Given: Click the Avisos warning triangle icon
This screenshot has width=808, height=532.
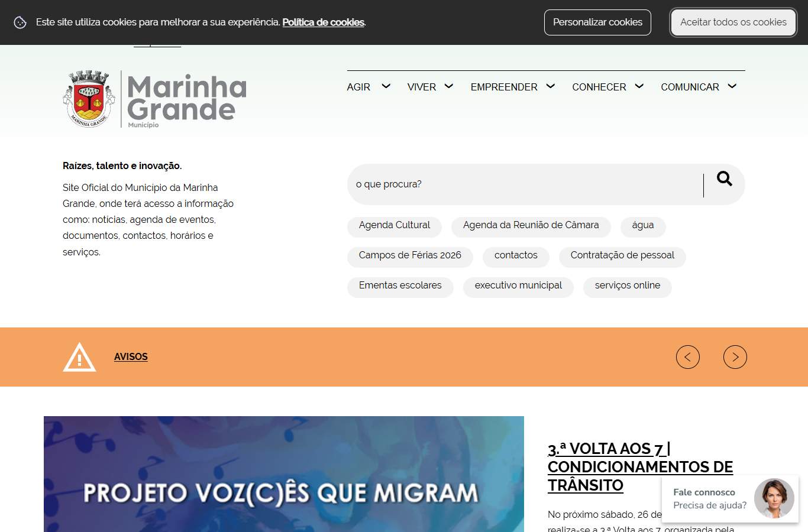Looking at the screenshot, I should point(79,357).
